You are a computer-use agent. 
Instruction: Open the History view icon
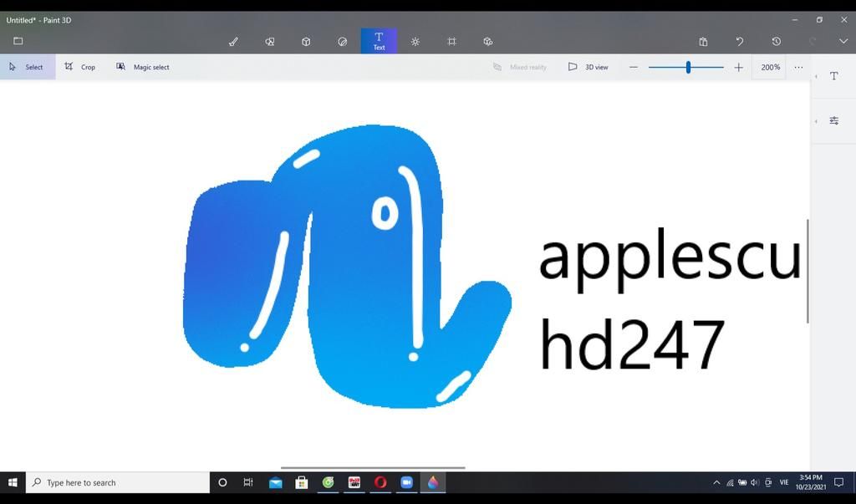point(776,41)
